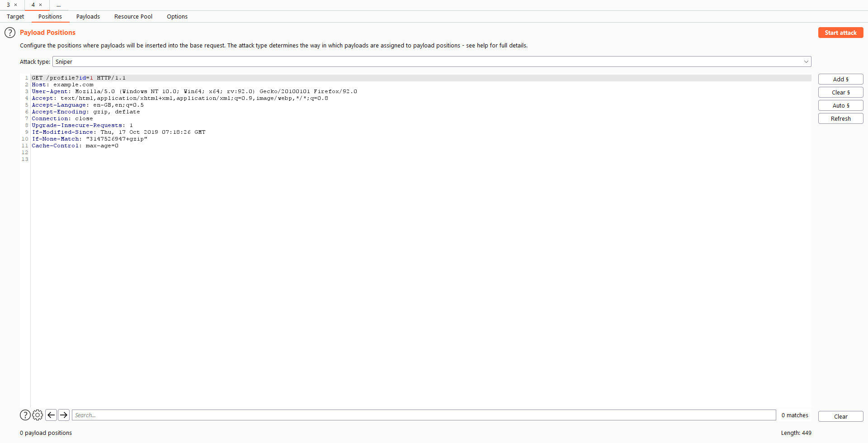Switch to the Payloads tab
Screen dimensions: 868x443
88,17
